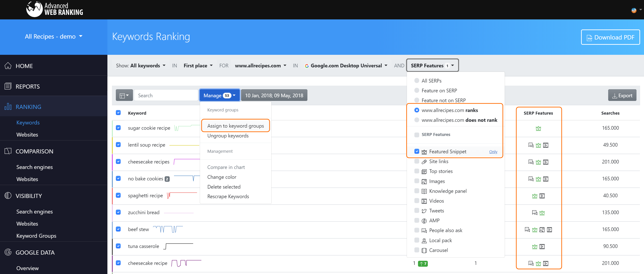
Task: Click the image icon in the beef stew row
Action: (x=542, y=230)
